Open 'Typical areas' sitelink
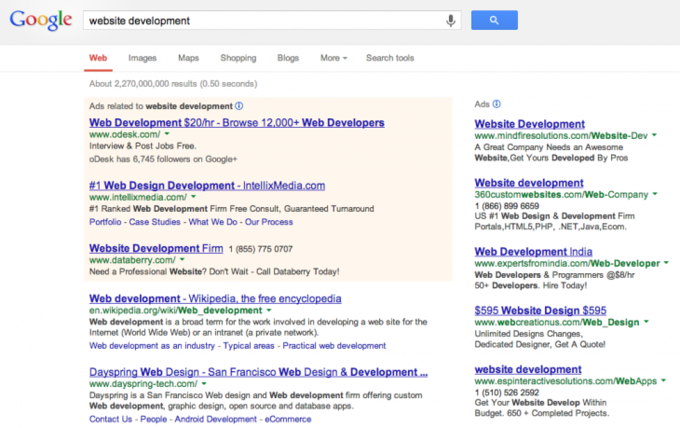The height and width of the screenshot is (428, 680). pyautogui.click(x=249, y=346)
